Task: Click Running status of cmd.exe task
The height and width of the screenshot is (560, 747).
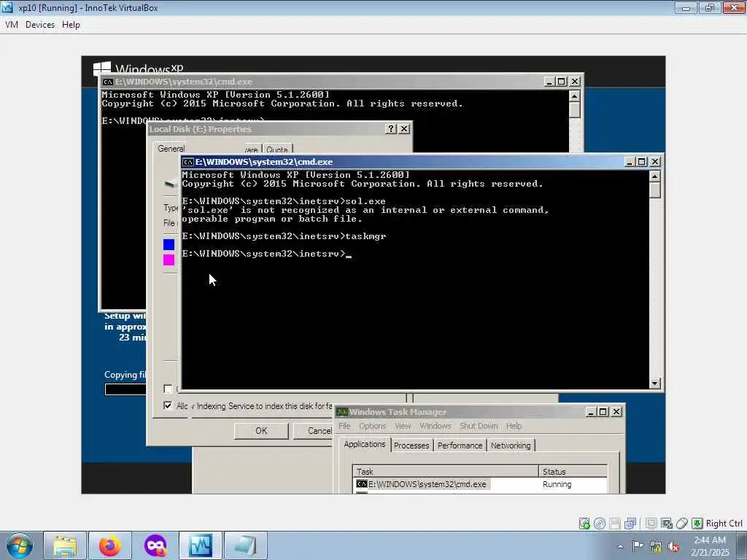Action: pos(557,484)
